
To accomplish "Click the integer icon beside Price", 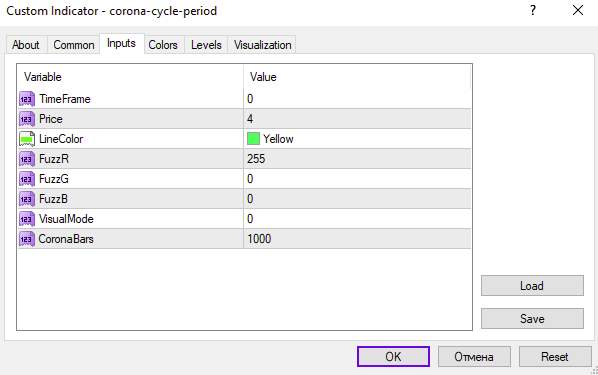I will point(27,119).
